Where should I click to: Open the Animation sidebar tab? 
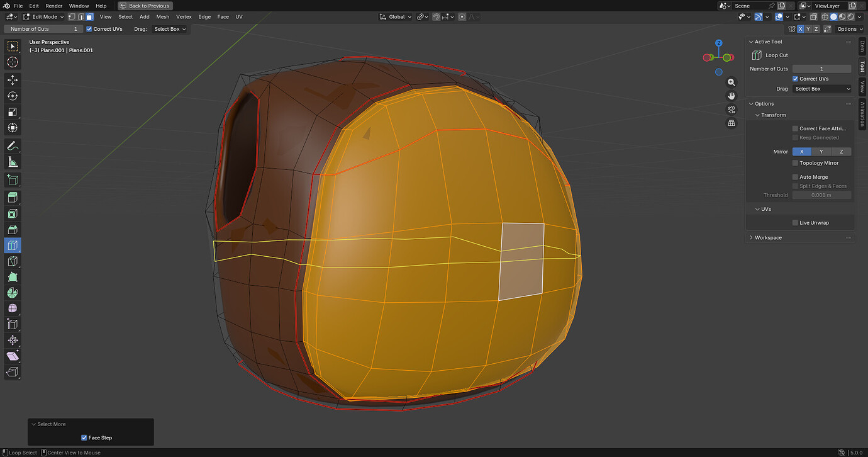coord(862,114)
